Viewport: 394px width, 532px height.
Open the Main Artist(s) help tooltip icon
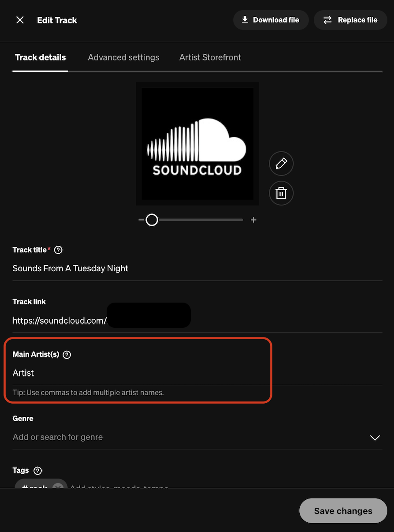click(x=67, y=355)
